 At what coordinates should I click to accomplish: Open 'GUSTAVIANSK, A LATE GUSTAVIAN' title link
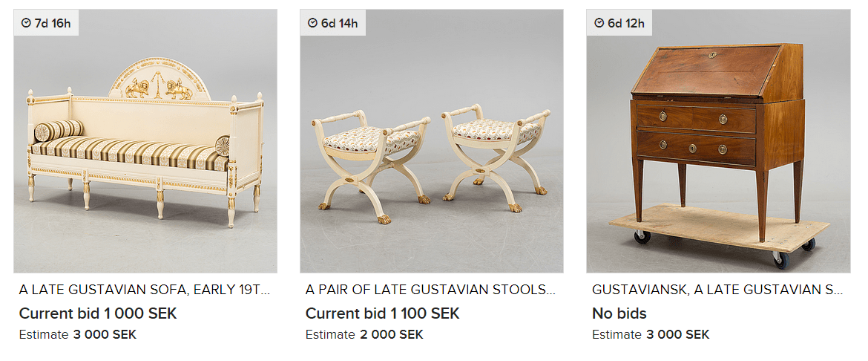tap(718, 290)
